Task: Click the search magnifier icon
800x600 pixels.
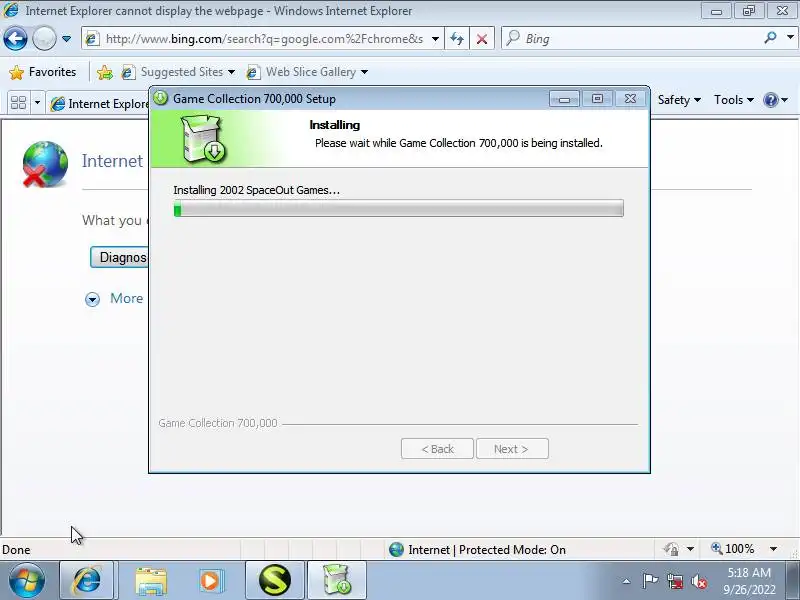Action: click(x=770, y=38)
